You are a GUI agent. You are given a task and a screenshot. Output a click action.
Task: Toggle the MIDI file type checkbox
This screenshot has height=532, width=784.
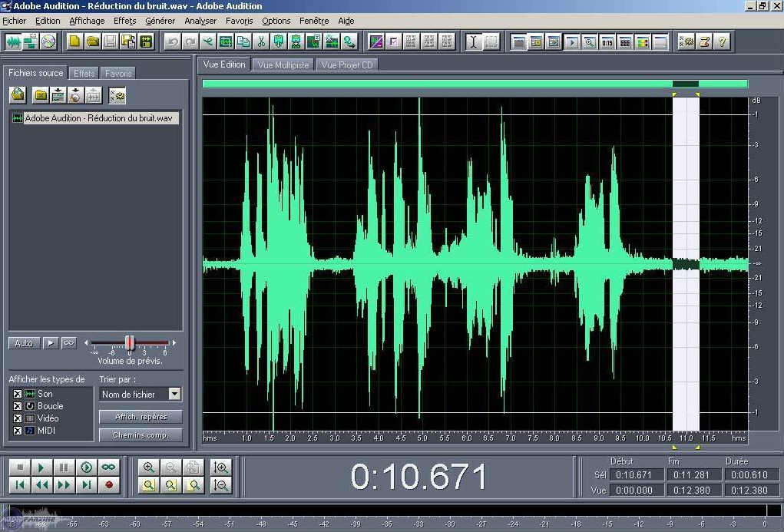pyautogui.click(x=18, y=431)
